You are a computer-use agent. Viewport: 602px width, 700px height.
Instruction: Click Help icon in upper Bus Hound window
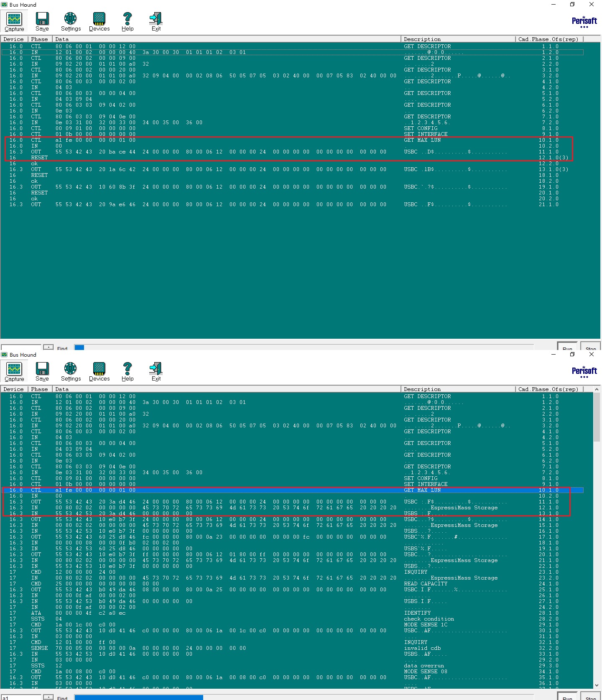(128, 22)
